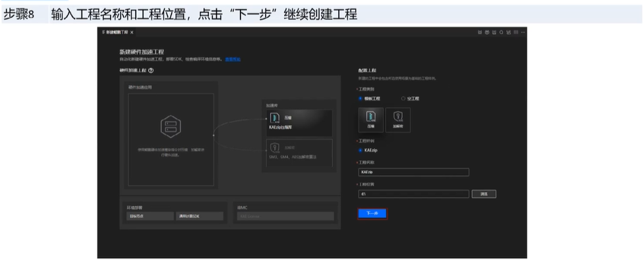The height and width of the screenshot is (260, 644).
Task: Click the 压缩 KAEzip压缩库 card in the diagram
Action: [x=299, y=123]
